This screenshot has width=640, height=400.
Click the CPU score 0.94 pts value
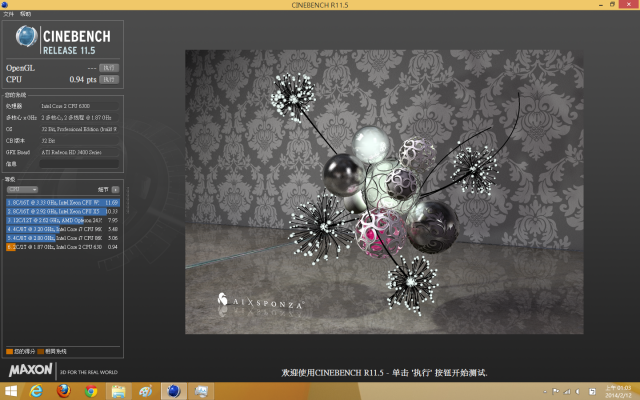click(83, 79)
